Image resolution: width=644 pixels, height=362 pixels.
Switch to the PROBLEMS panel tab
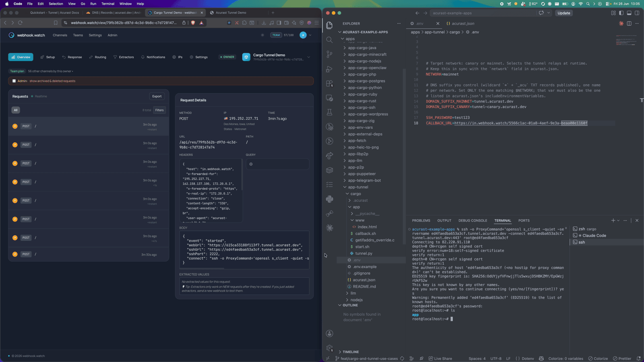click(x=421, y=220)
